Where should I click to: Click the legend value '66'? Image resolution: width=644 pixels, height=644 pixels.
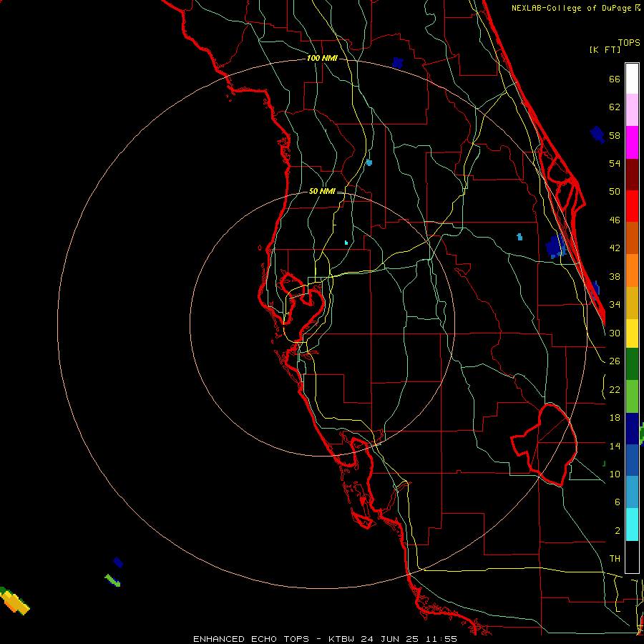click(615, 79)
